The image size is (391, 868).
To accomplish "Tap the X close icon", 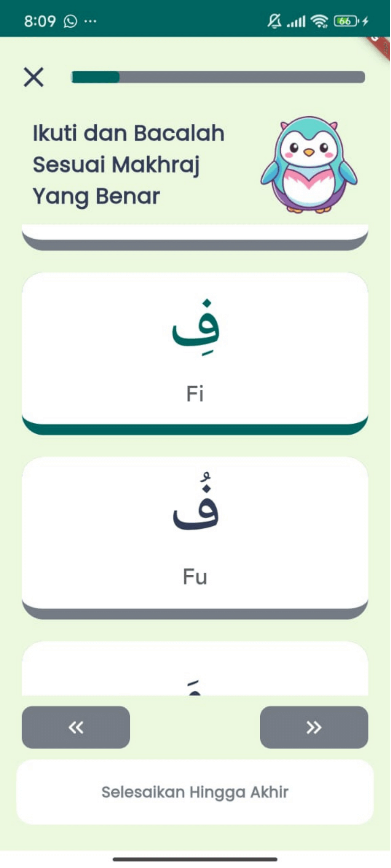I will (33, 77).
